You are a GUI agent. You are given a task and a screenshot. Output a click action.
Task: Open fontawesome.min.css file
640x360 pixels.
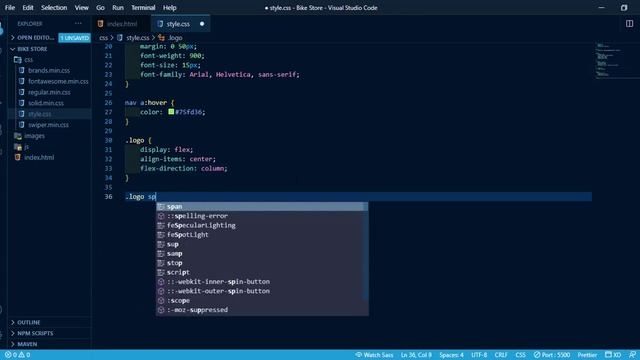click(58, 82)
